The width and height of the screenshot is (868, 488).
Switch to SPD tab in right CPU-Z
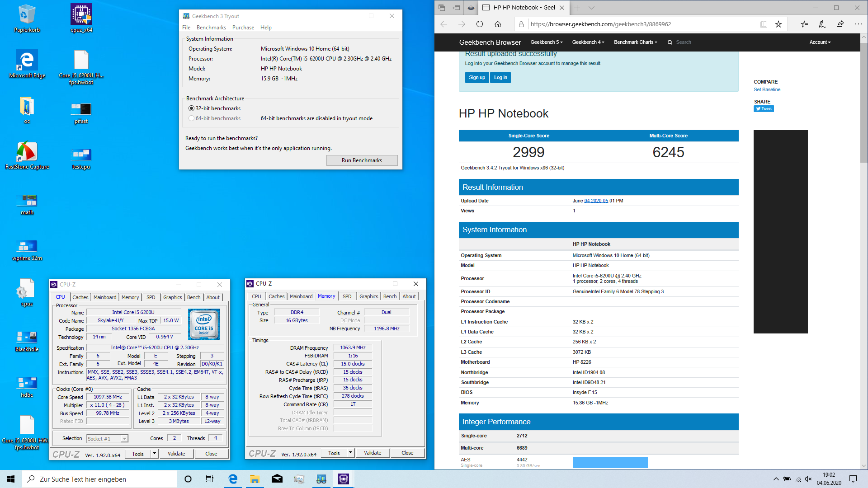pyautogui.click(x=347, y=296)
